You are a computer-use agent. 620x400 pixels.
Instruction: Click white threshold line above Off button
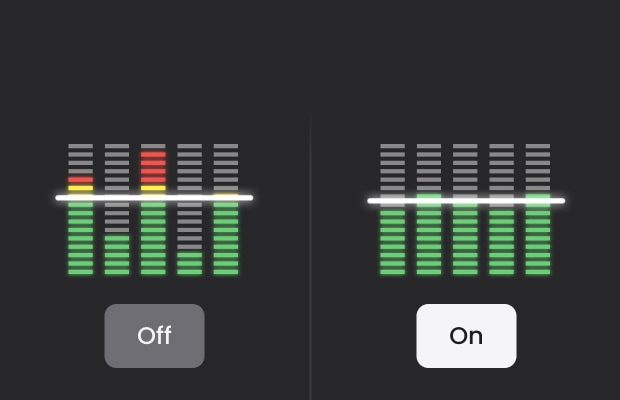154,198
